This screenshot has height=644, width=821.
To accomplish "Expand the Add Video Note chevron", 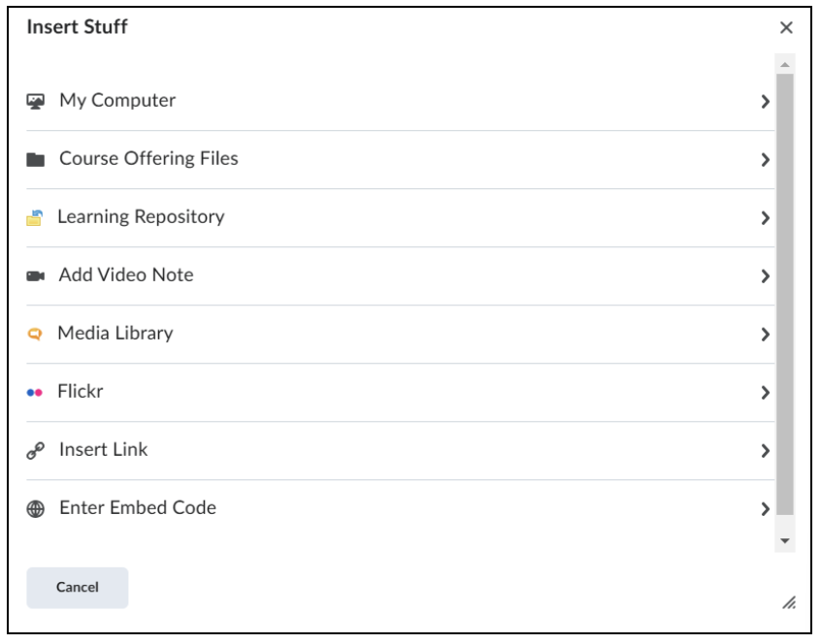I will 765,276.
